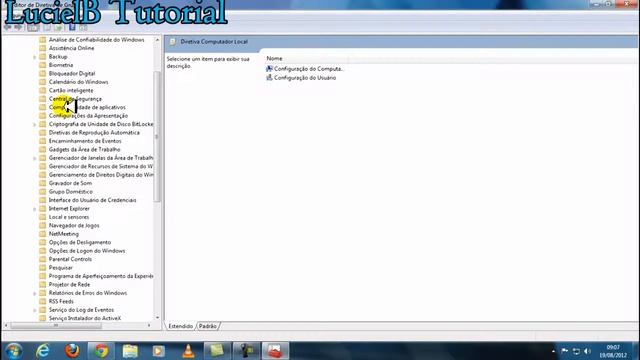Show hidden tray icons arrow
This screenshot has height=360, width=640.
pyautogui.click(x=553, y=351)
